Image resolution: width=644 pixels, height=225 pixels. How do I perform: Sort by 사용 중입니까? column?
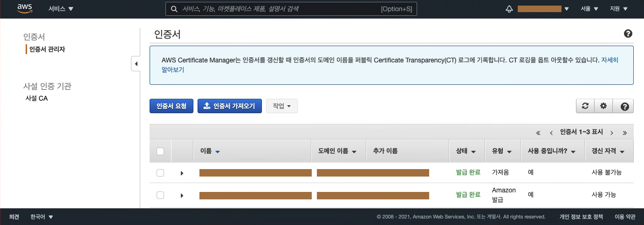[x=552, y=151]
